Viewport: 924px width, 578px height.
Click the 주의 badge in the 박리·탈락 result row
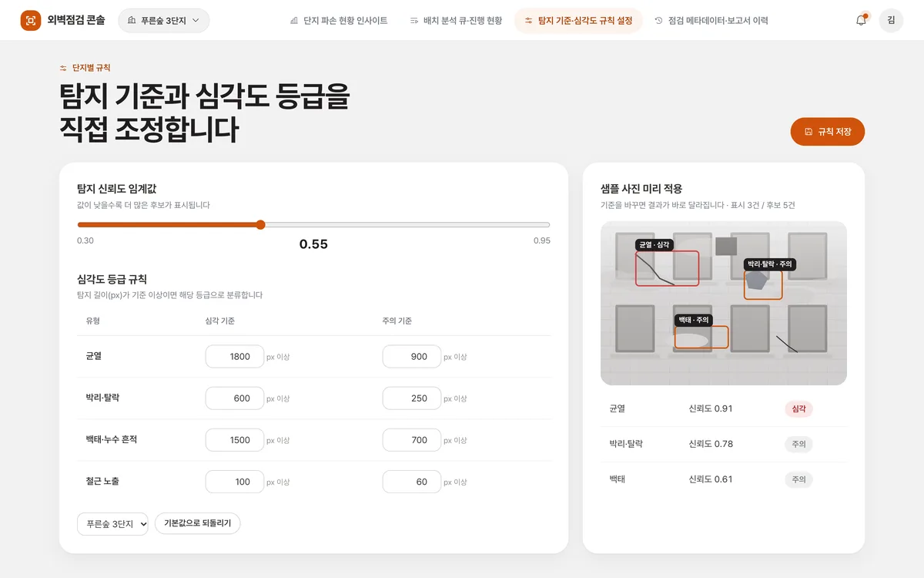(x=798, y=445)
